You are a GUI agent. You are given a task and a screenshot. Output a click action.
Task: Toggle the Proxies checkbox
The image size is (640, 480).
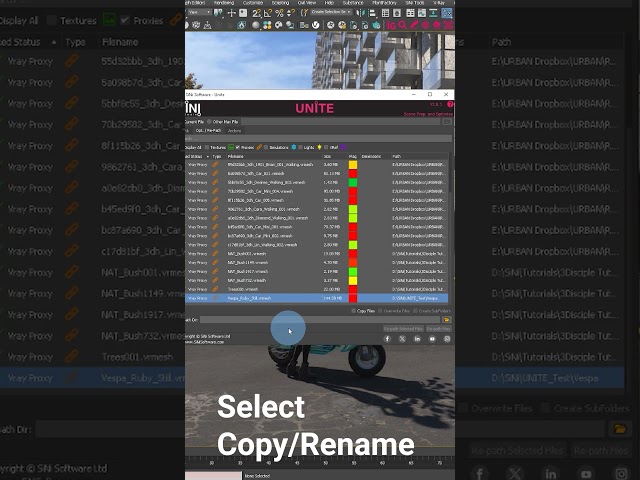238,147
